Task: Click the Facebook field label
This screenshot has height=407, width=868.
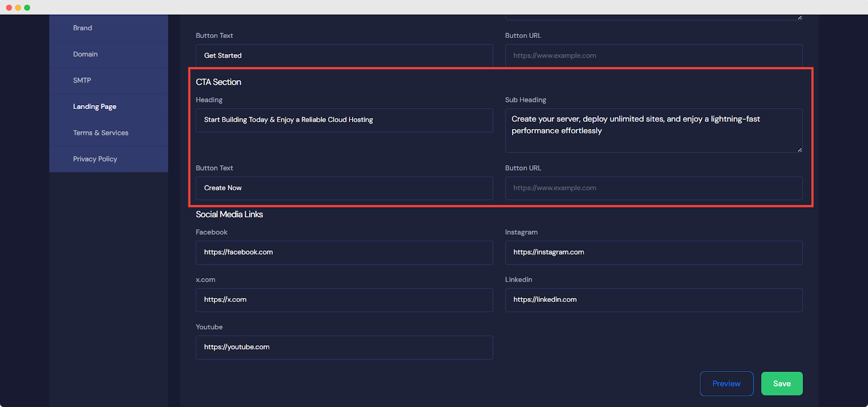Action: pyautogui.click(x=212, y=232)
